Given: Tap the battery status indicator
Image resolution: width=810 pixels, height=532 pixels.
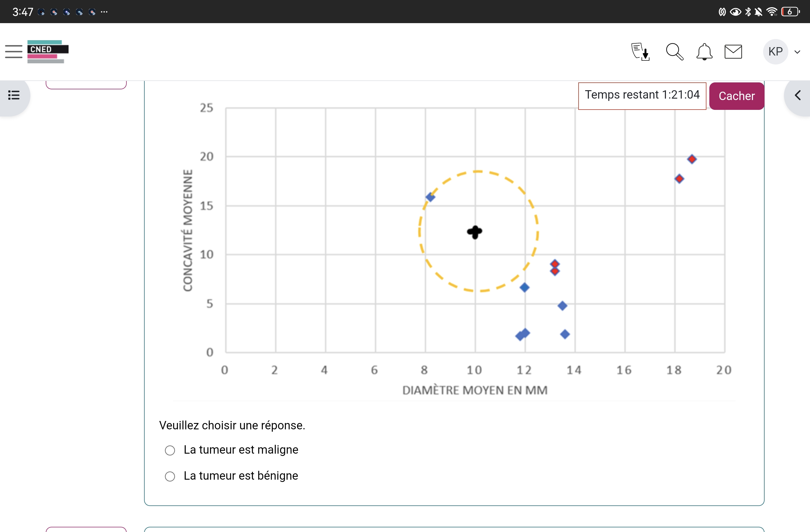Looking at the screenshot, I should pyautogui.click(x=790, y=12).
